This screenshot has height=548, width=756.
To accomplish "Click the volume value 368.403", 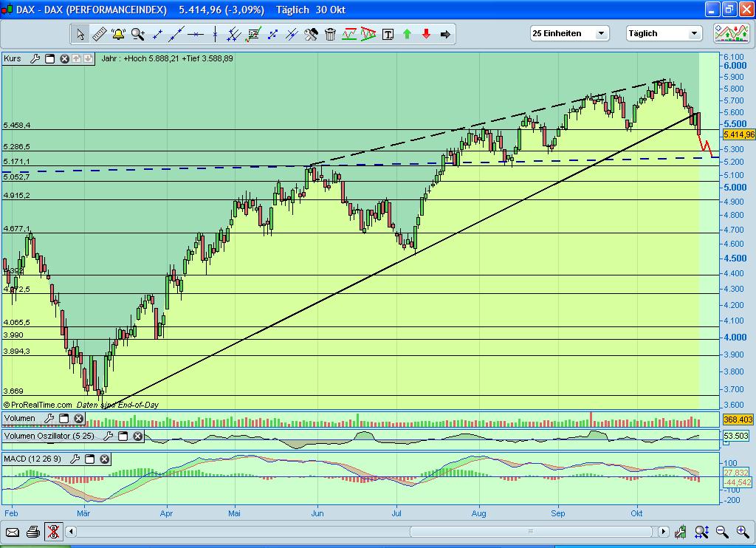I will click(x=738, y=419).
